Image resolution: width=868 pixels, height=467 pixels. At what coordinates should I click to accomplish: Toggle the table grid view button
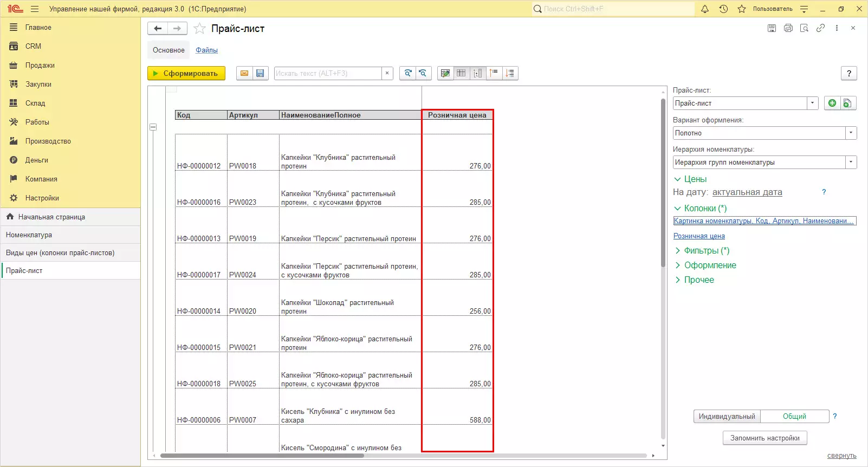[x=461, y=73]
